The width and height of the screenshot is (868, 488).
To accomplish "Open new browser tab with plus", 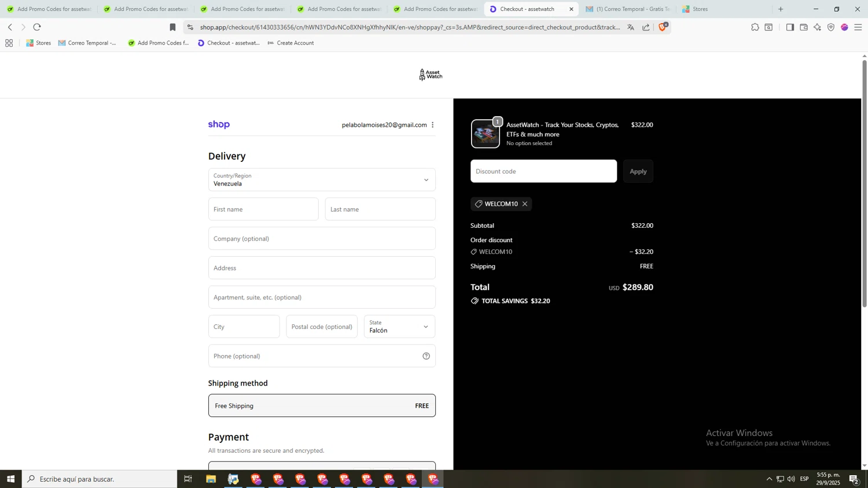I will click(781, 9).
